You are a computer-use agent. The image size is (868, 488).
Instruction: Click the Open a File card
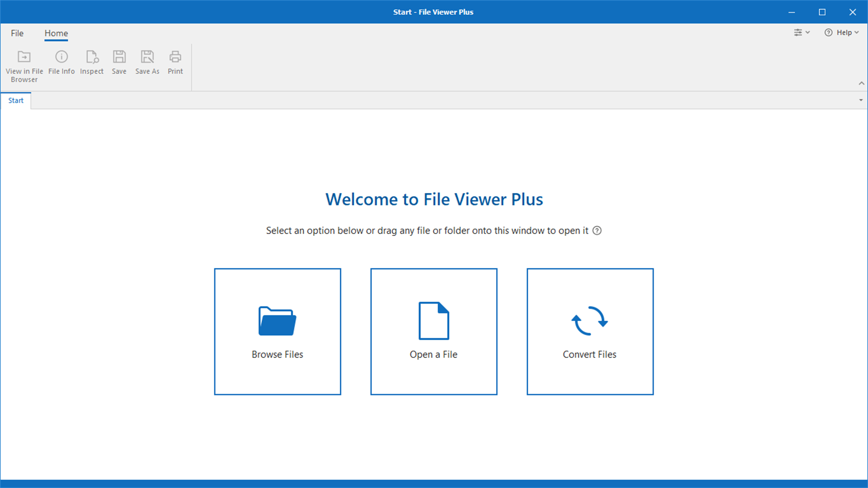pyautogui.click(x=433, y=332)
